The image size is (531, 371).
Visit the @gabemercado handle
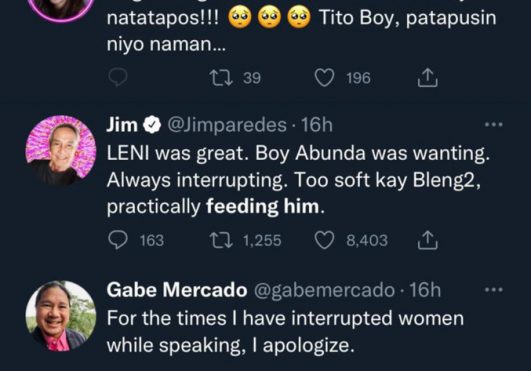(x=324, y=290)
